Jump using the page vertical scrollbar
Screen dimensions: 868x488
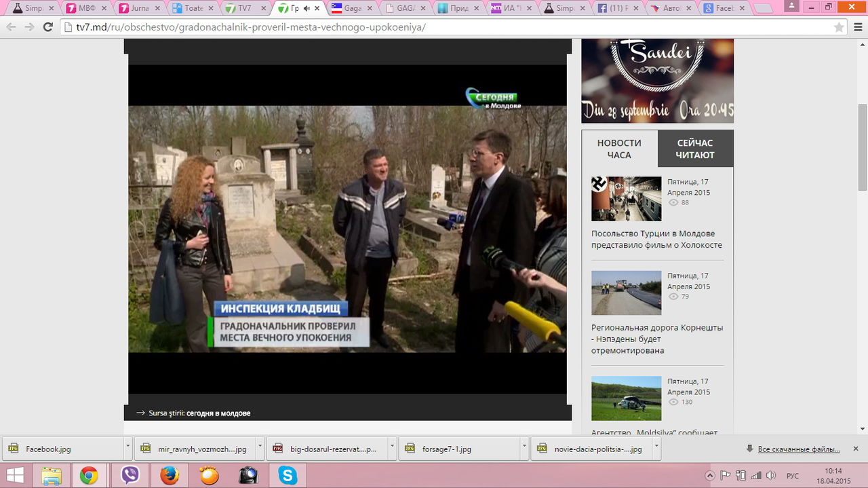click(x=863, y=149)
